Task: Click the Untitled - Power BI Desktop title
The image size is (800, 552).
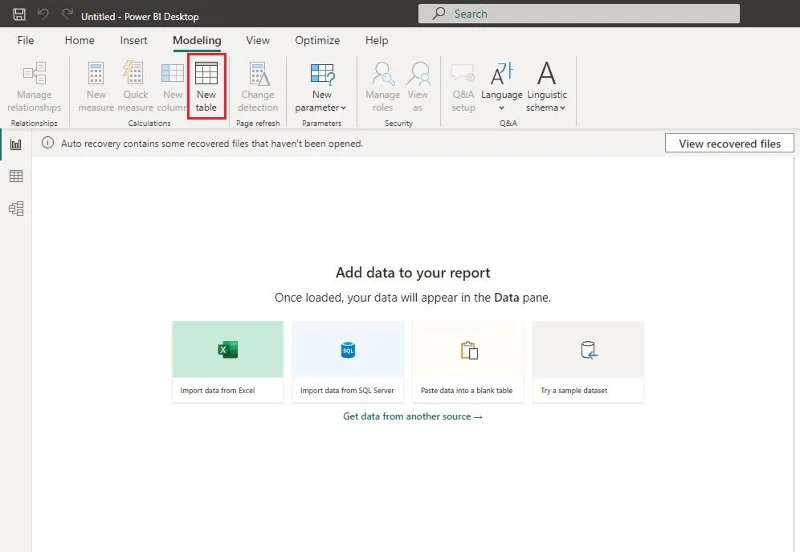Action: 140,16
